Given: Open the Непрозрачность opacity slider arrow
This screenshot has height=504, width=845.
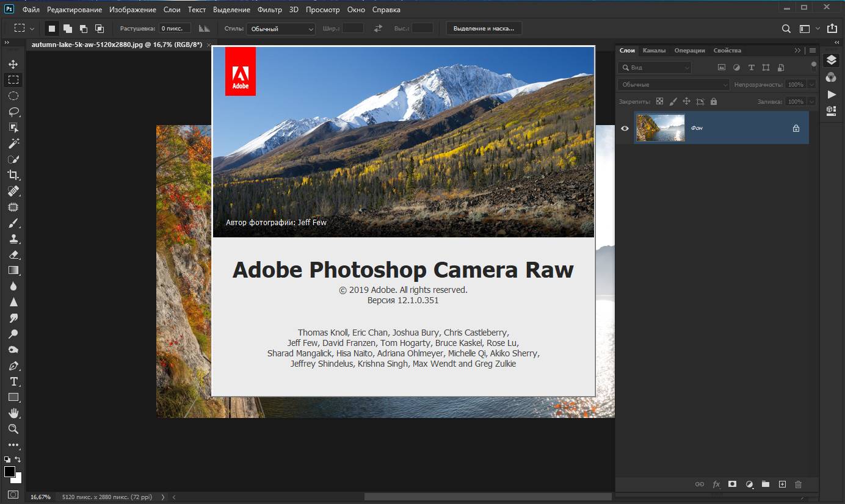Looking at the screenshot, I should tap(811, 85).
